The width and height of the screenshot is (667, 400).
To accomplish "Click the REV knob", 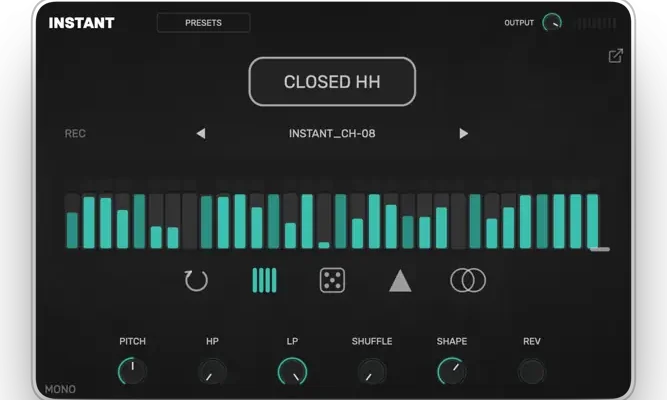I will click(x=532, y=371).
